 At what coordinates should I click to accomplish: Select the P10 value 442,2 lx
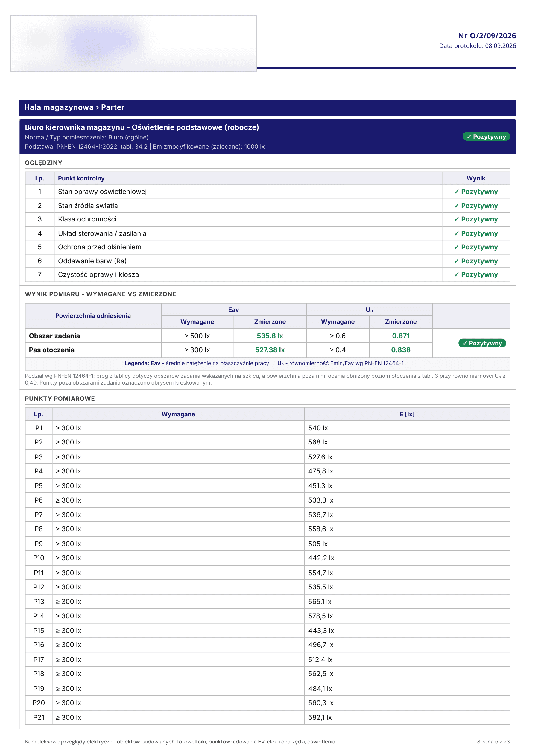(x=321, y=558)
